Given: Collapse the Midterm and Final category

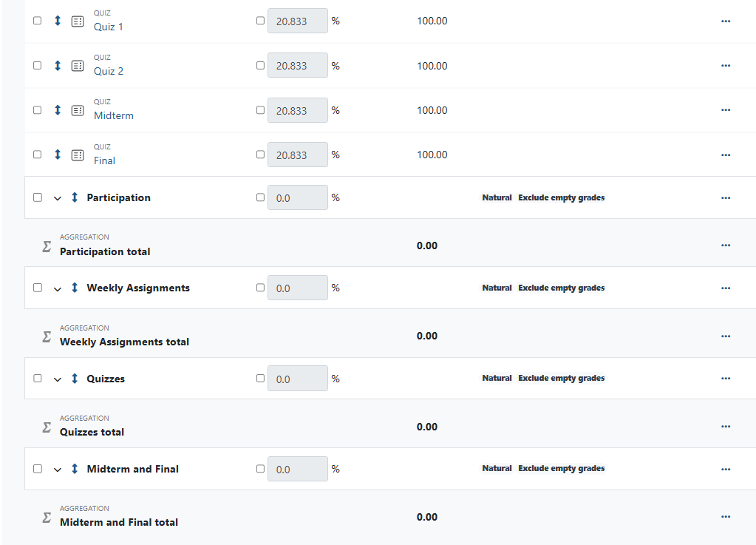Looking at the screenshot, I should click(57, 469).
